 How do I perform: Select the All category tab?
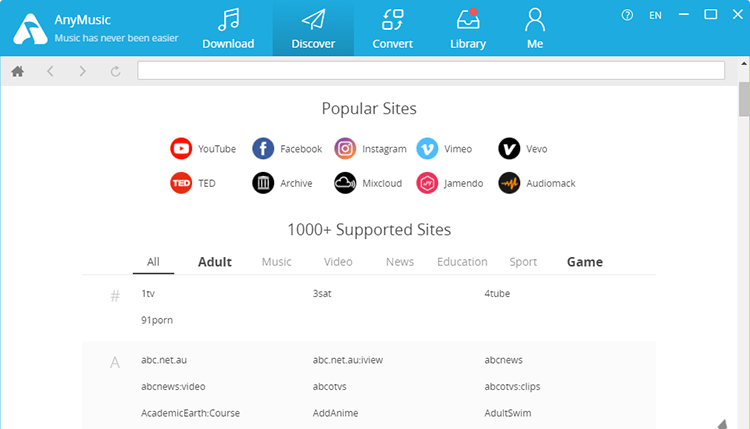(x=153, y=262)
